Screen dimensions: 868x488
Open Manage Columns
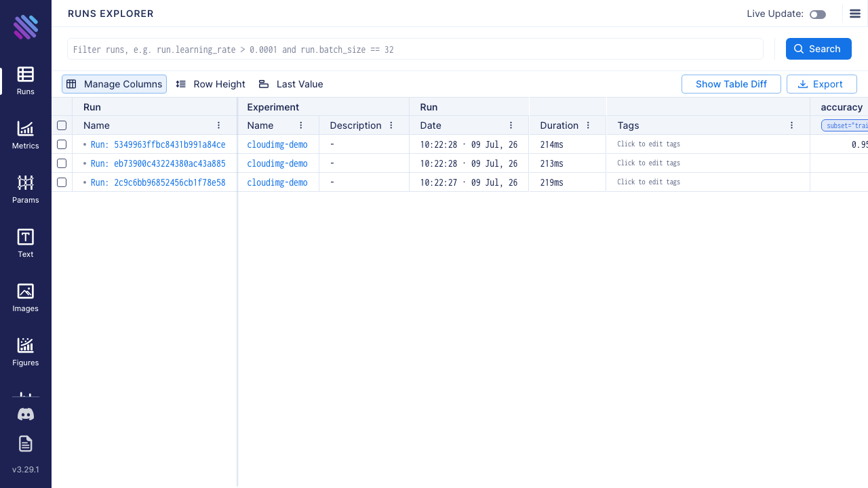point(114,84)
